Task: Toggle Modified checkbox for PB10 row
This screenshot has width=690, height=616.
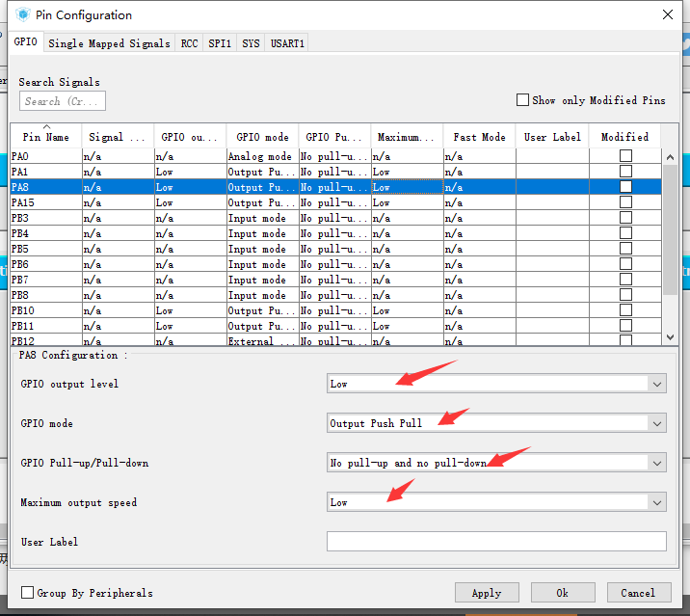Action: pyautogui.click(x=625, y=310)
